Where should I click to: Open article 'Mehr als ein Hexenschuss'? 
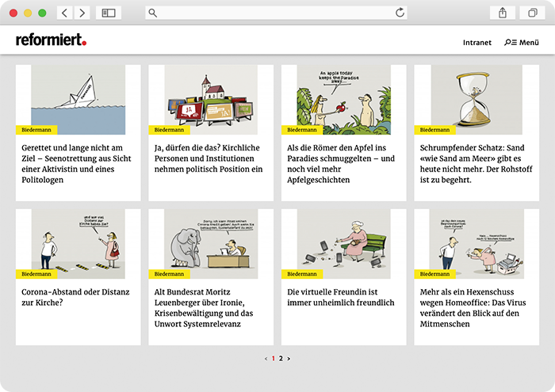pyautogui.click(x=473, y=308)
